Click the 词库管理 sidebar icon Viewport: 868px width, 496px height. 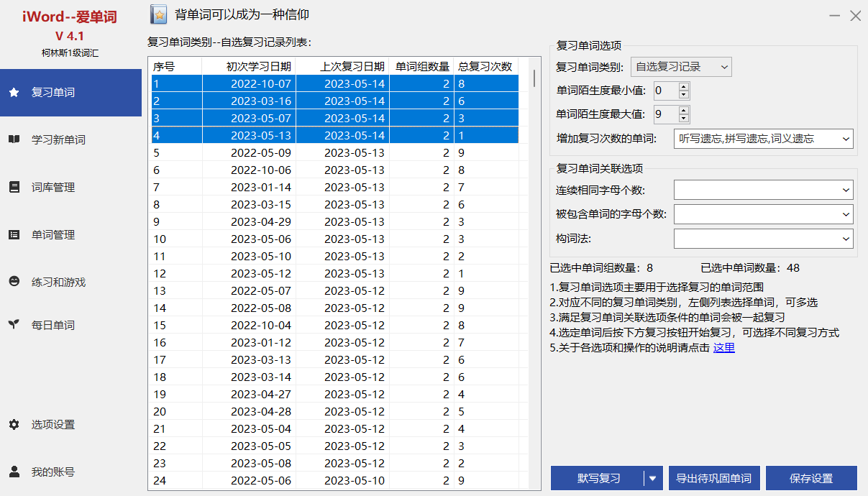(14, 187)
